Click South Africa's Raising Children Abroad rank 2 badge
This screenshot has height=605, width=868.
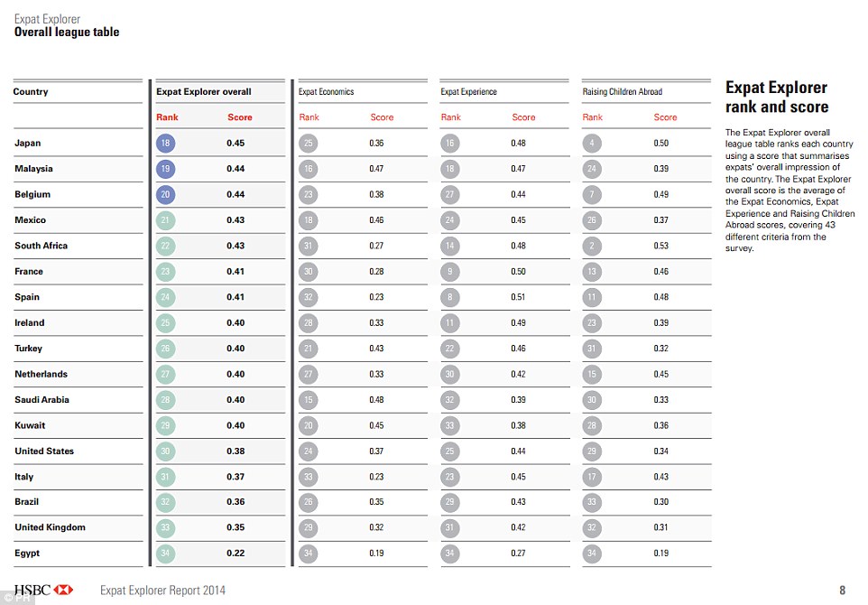pos(592,246)
